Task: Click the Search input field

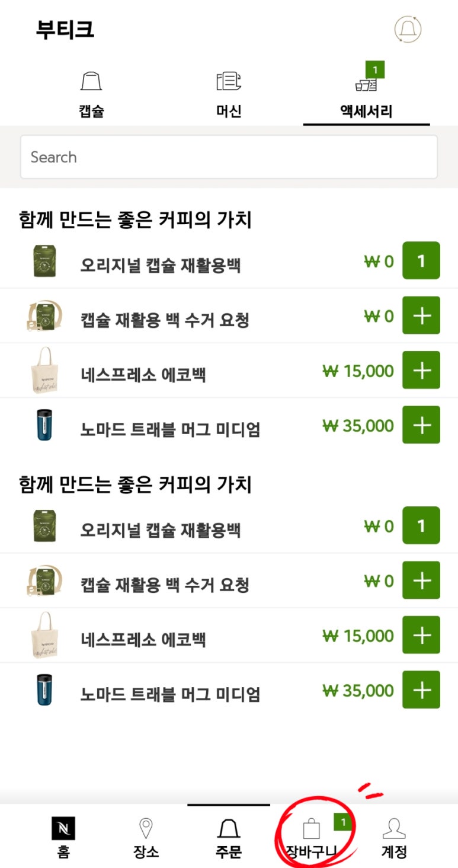Action: coord(229,157)
